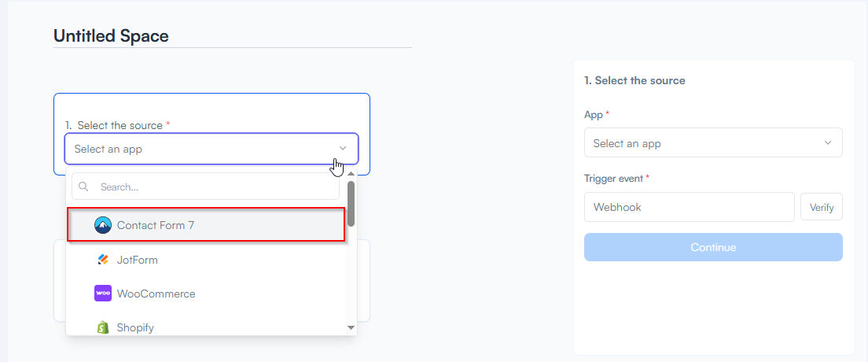Click the Contact Form 7 mountain icon

click(x=103, y=225)
